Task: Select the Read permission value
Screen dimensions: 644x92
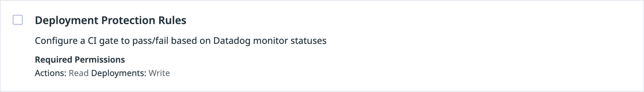Action: 78,73
